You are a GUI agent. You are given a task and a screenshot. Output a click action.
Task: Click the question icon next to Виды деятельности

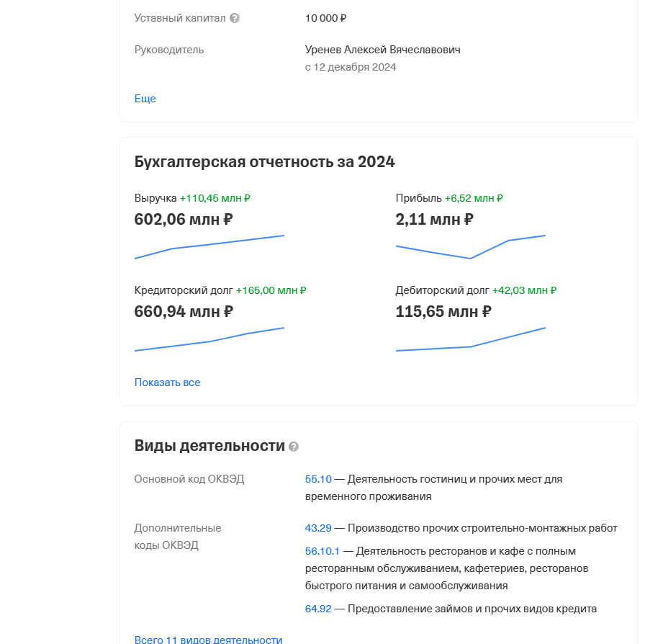(293, 447)
